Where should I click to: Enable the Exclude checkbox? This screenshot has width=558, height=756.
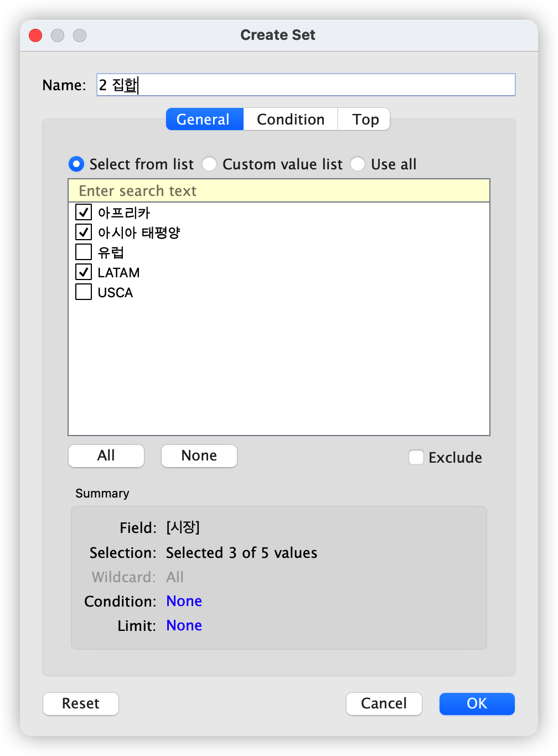tap(416, 457)
